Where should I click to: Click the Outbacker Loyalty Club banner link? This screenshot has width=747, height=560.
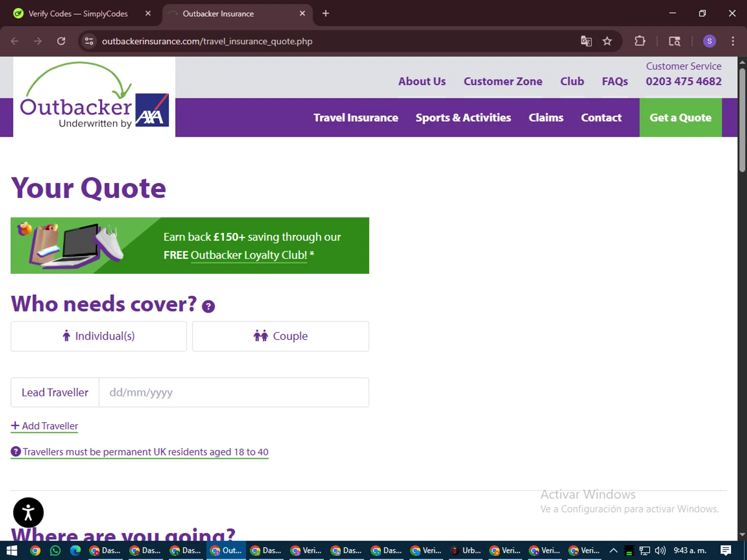249,255
